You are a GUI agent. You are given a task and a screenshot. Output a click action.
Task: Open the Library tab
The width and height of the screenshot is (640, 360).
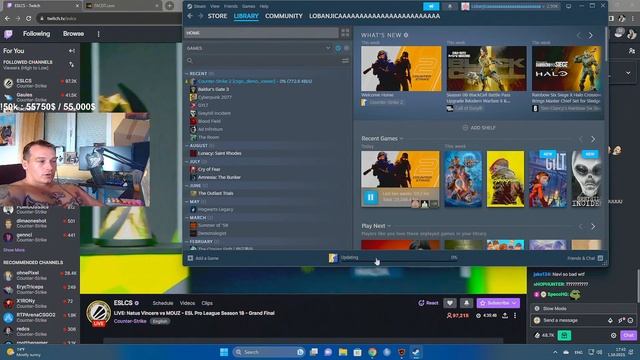click(x=246, y=16)
